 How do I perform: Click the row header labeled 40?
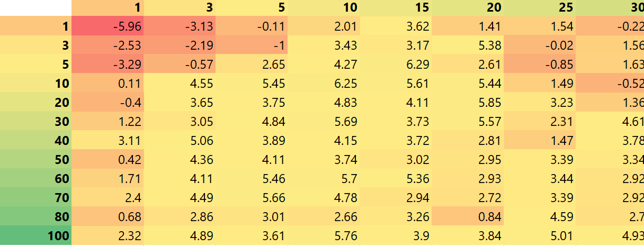[x=36, y=140]
